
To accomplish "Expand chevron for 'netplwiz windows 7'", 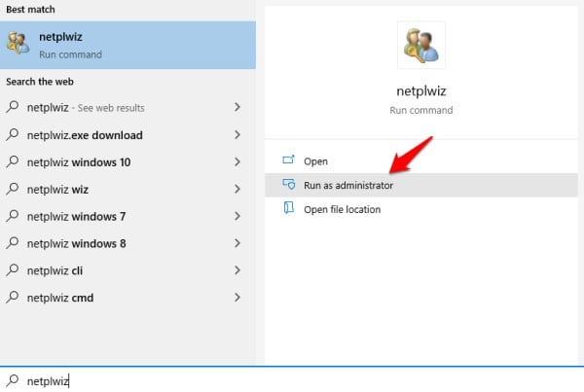I will pos(237,216).
